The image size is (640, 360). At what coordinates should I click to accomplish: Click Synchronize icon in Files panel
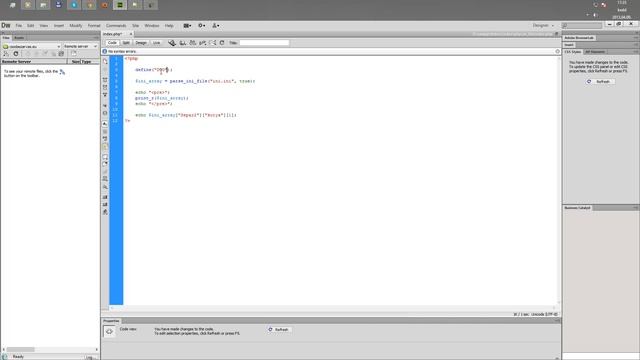[61, 54]
